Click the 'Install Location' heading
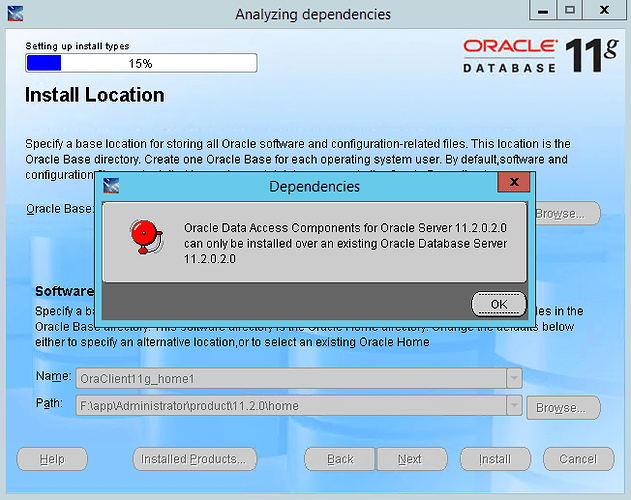 (95, 95)
